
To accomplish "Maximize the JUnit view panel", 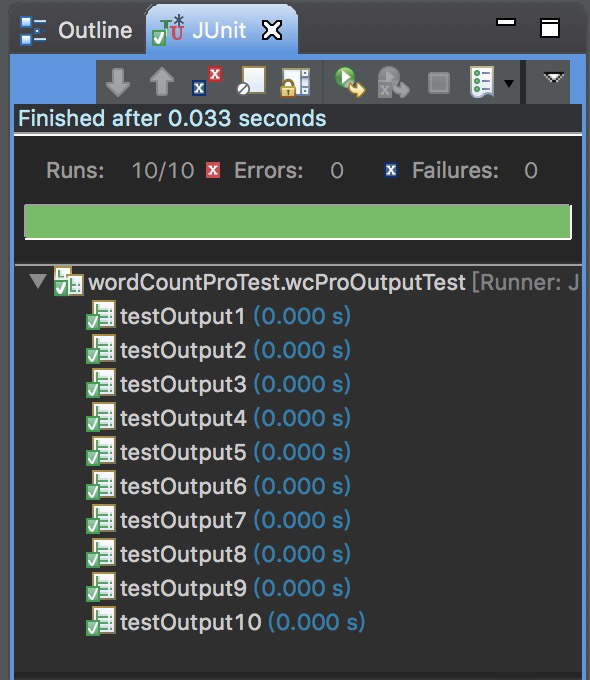I will pyautogui.click(x=549, y=28).
